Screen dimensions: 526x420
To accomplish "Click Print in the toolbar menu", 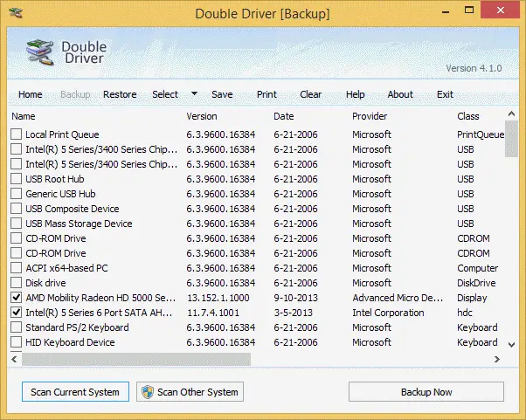I will click(266, 94).
